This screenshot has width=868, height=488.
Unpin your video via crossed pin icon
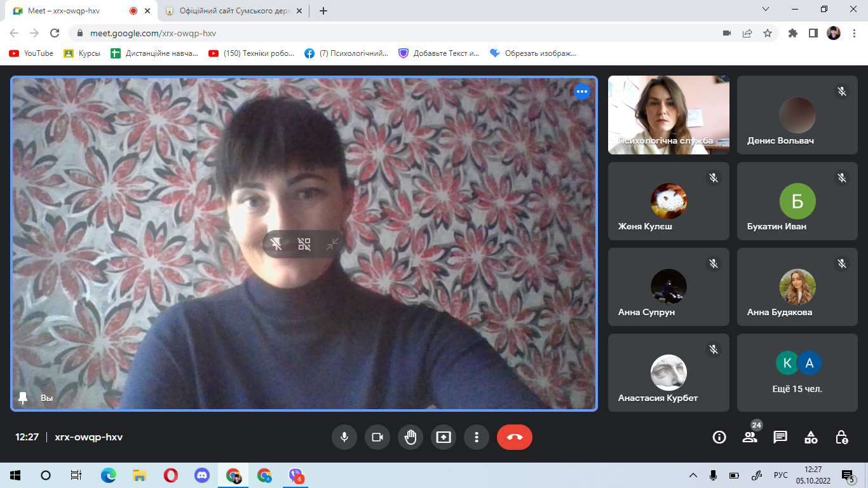(x=276, y=244)
